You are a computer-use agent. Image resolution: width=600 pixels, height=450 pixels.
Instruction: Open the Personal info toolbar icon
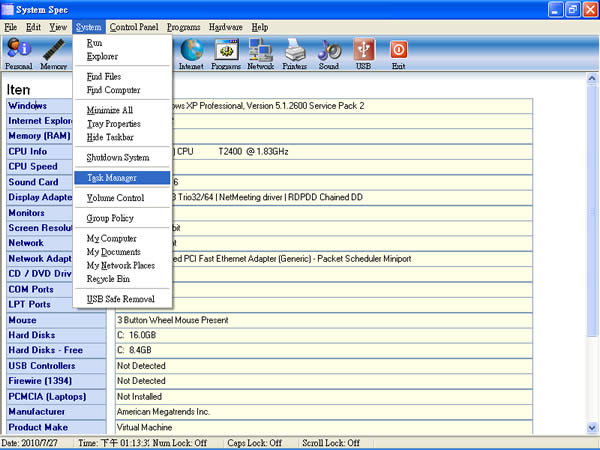pyautogui.click(x=18, y=54)
